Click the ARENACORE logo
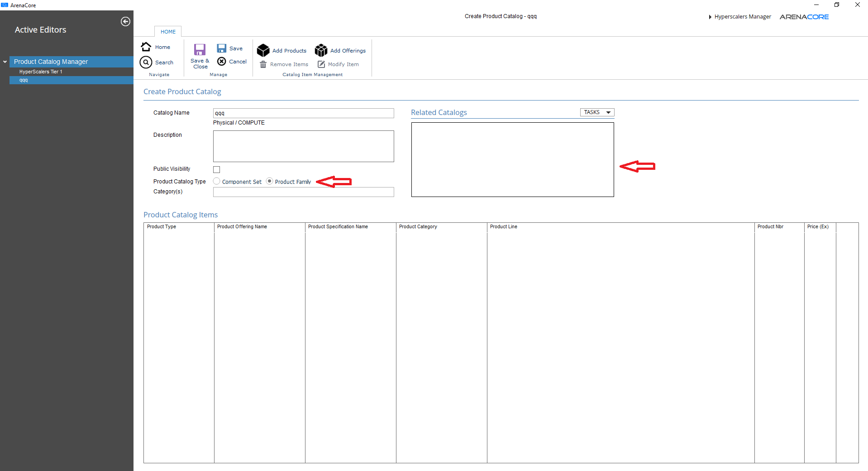 804,17
